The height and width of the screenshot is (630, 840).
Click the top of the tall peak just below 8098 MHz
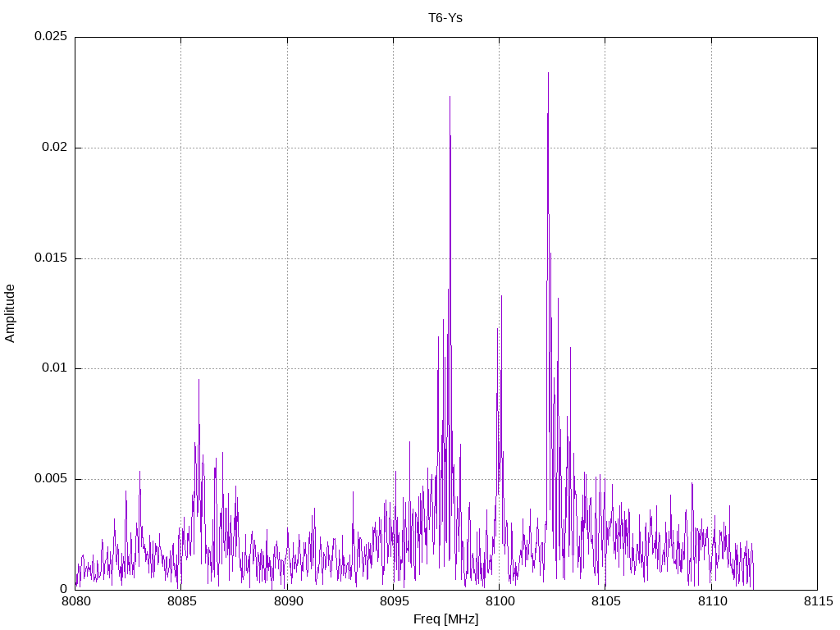point(450,97)
